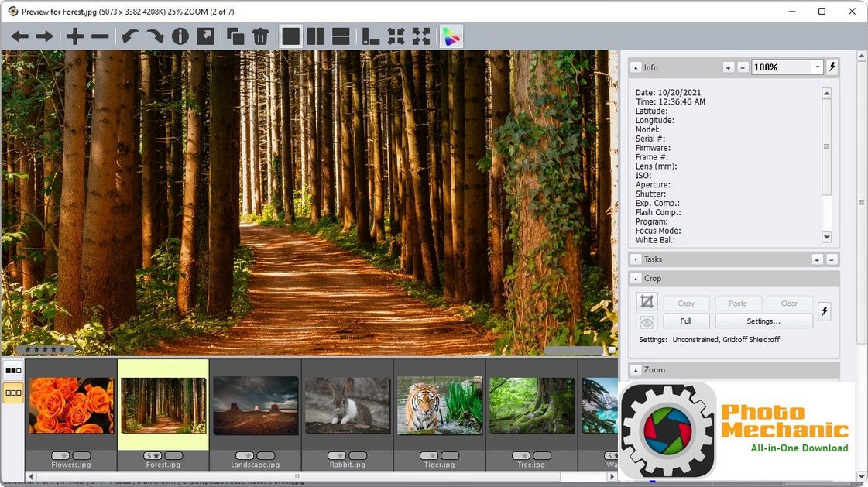Delete the photo with the trash icon
Screen dimensions: 868x487
pyautogui.click(x=261, y=36)
